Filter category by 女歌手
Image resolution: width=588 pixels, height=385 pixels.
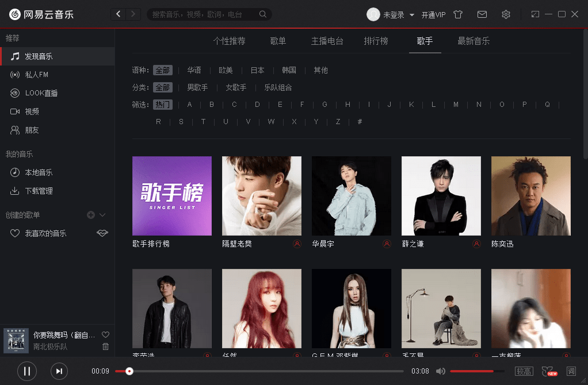[x=236, y=87]
